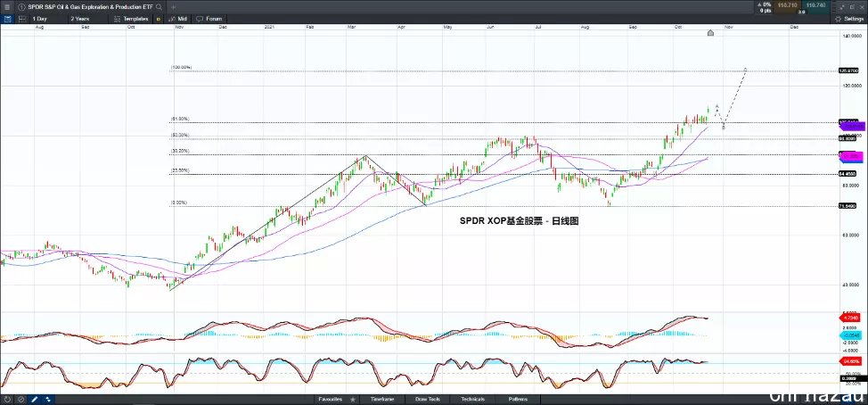Open the hamburger menu icon

click(x=6, y=7)
